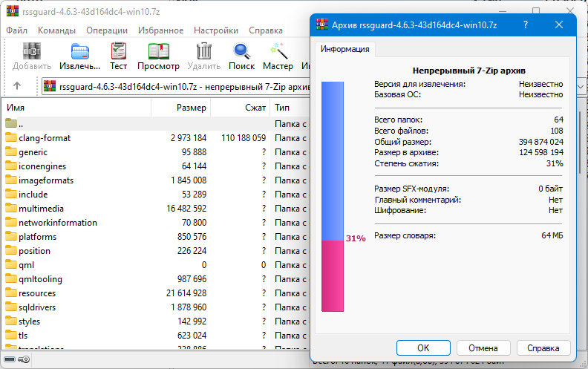The height and width of the screenshot is (369, 588).
Task: Confirm the dialog with OK
Action: [x=423, y=348]
